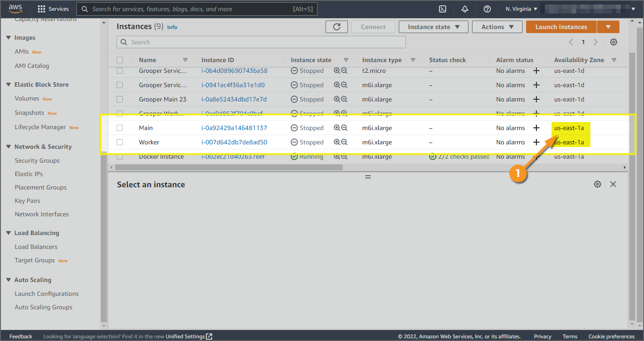Zoom out on the Worker instance state
644x341 pixels.
click(x=344, y=142)
